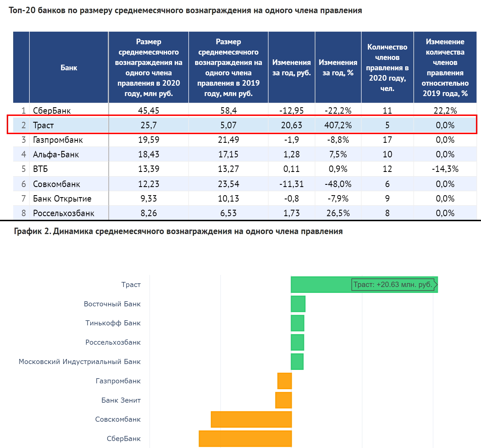Click the ВТБ bank name cell
Image resolution: width=481 pixels, height=448 pixels.
pos(40,169)
